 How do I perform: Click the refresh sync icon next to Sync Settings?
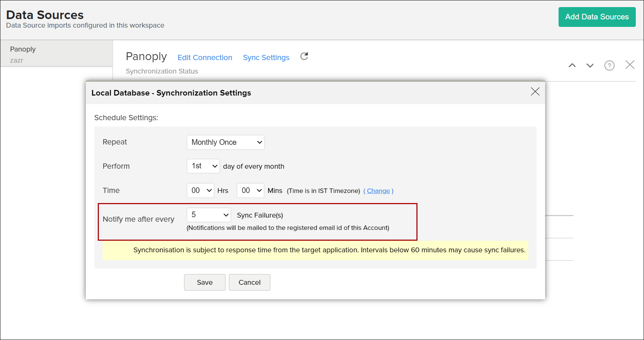click(x=304, y=56)
